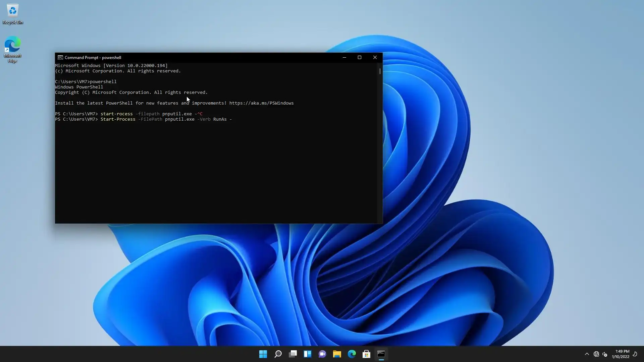644x362 pixels.
Task: Click the Command Prompt title bar icon
Action: pyautogui.click(x=60, y=58)
